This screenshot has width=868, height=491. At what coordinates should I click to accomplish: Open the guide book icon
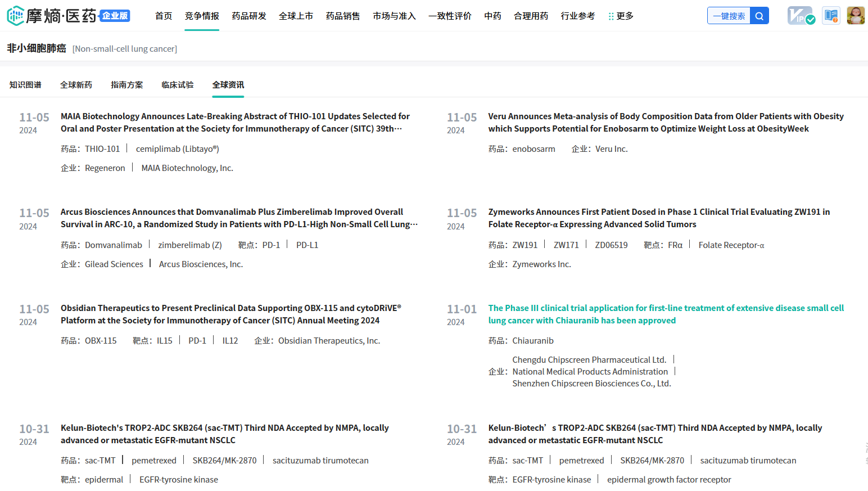click(831, 16)
